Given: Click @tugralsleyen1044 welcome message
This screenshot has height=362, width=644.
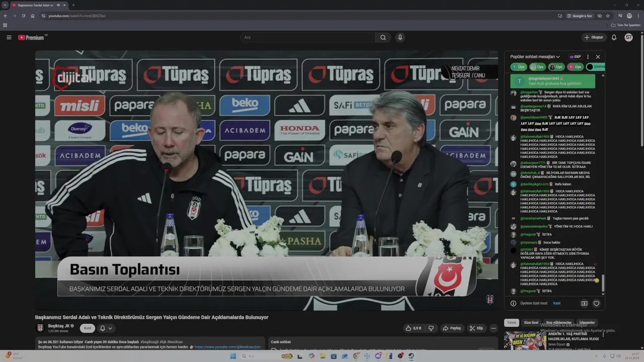Looking at the screenshot, I should click(x=552, y=81).
